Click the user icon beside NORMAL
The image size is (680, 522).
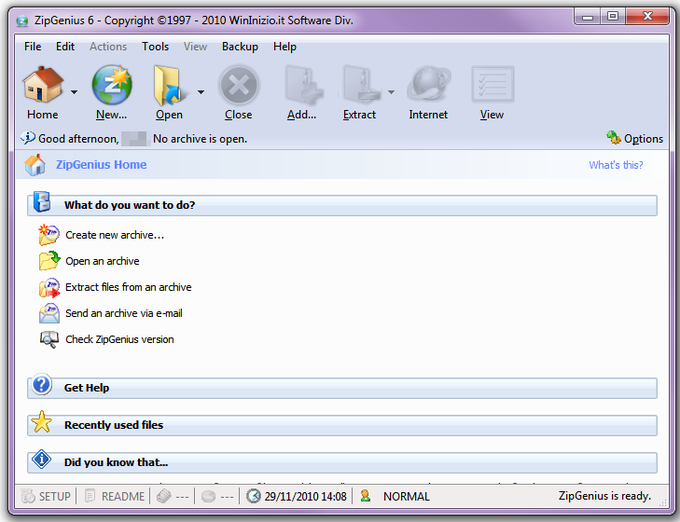coord(365,496)
